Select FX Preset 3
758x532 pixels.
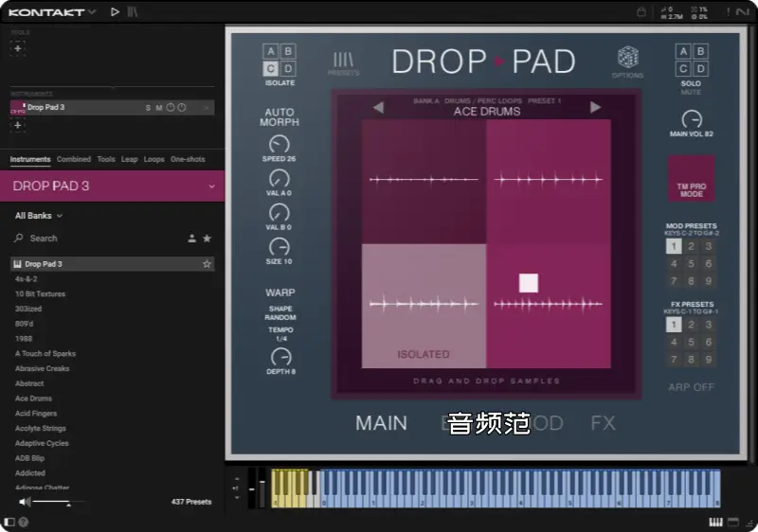tap(708, 325)
